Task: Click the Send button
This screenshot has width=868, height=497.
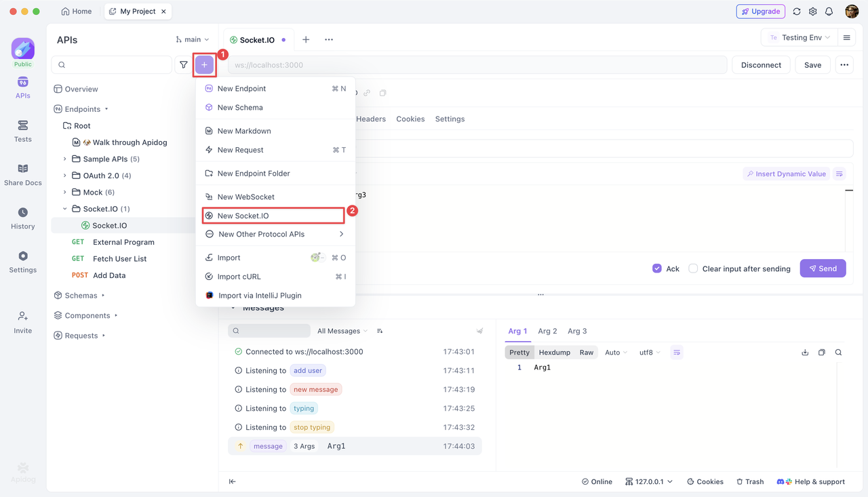Action: (x=823, y=269)
